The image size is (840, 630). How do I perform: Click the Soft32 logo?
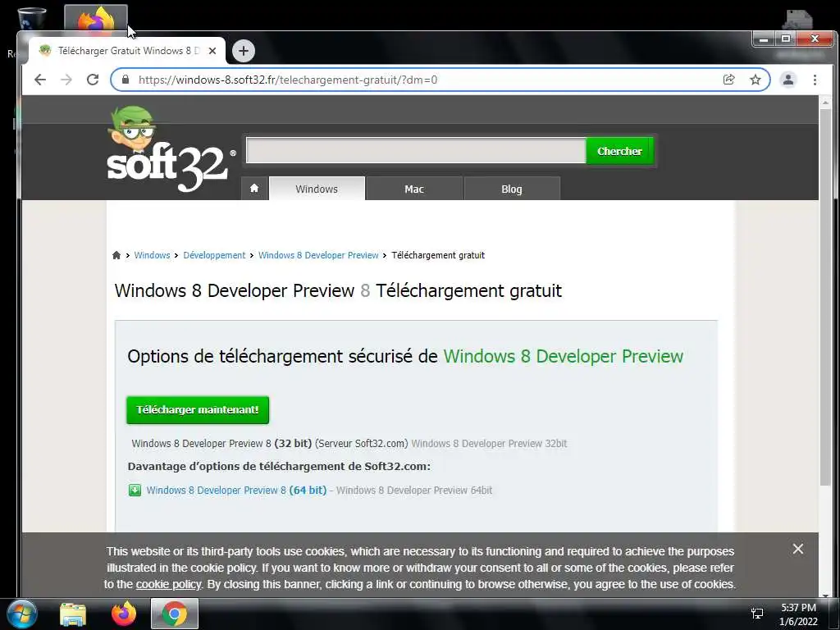(x=171, y=150)
